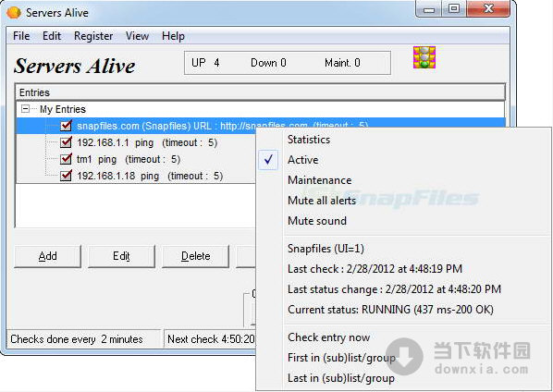Minimize the Servers Alive window
The width and height of the screenshot is (553, 392).
click(428, 9)
